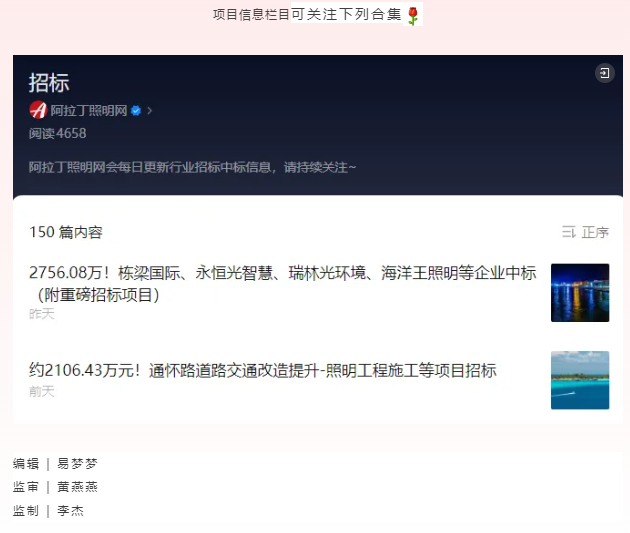The width and height of the screenshot is (630, 533).
Task: Click the 昨天 date under the first article
Action: click(42, 314)
